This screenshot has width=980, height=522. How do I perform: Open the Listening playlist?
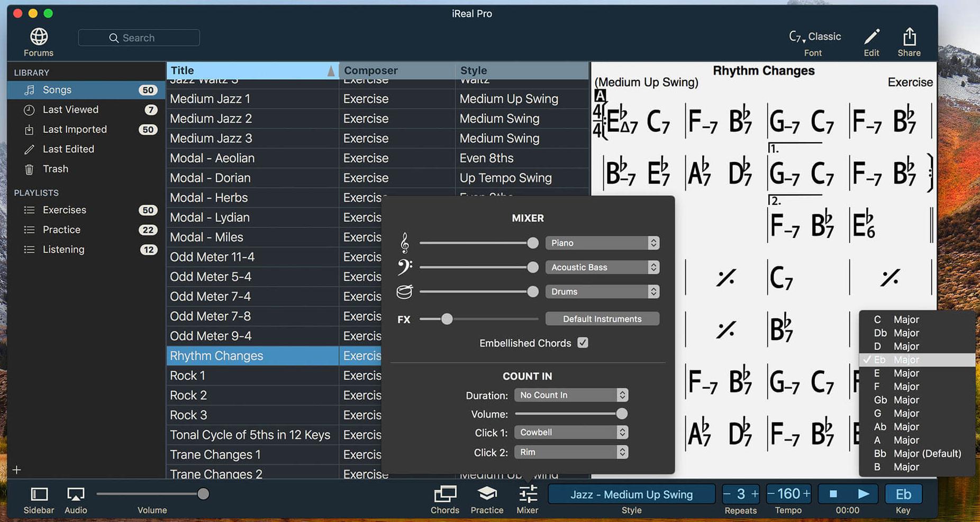coord(86,250)
